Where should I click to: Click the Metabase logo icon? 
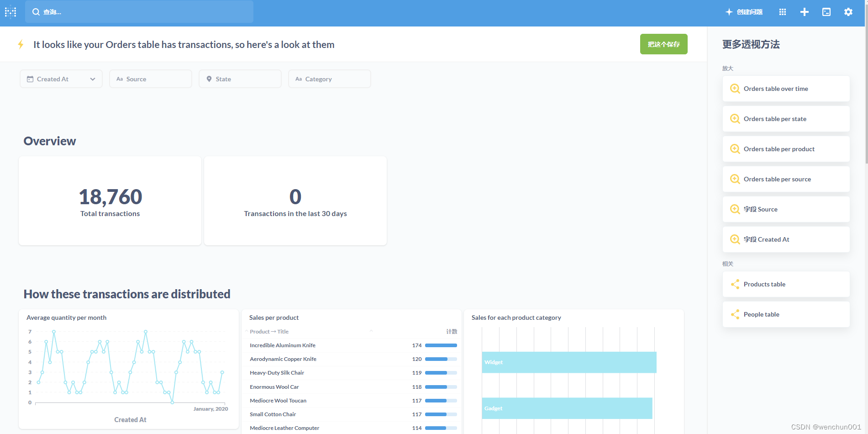[10, 12]
